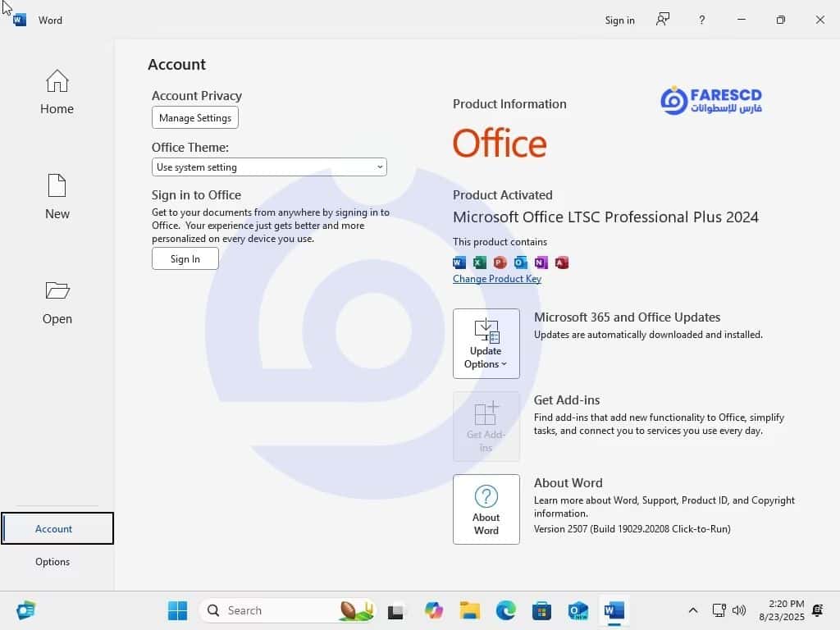
Task: Click Change Product Key link
Action: pyautogui.click(x=496, y=279)
